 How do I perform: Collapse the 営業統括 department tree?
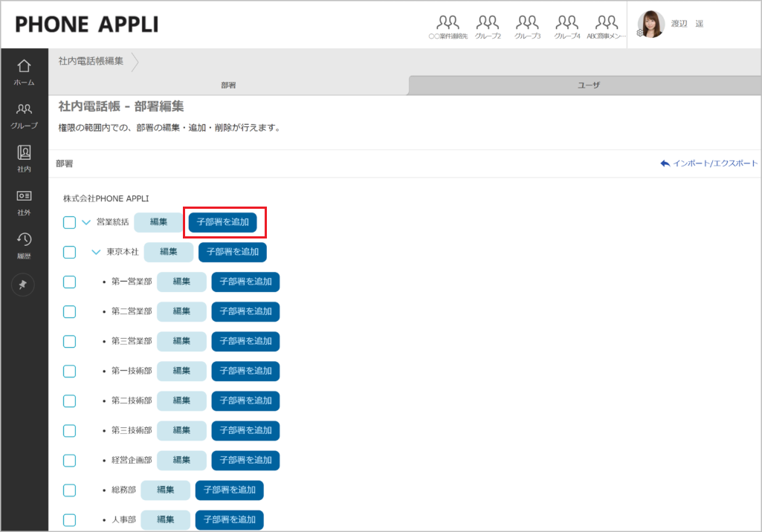(x=85, y=222)
